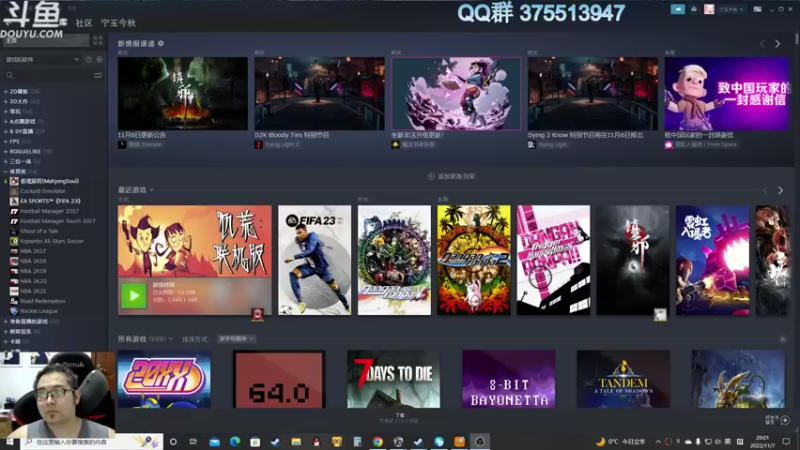The width and height of the screenshot is (800, 450).
Task: Open the Tandem A Tale of Shadows tile
Action: [623, 379]
